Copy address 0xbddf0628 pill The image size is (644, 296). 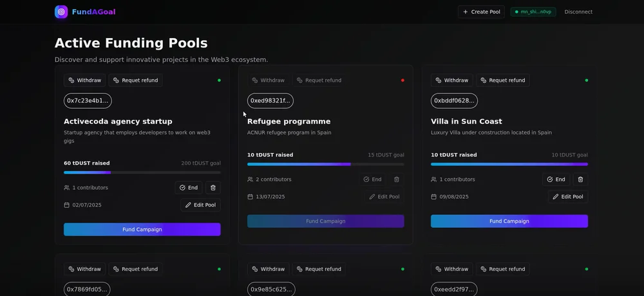454,100
